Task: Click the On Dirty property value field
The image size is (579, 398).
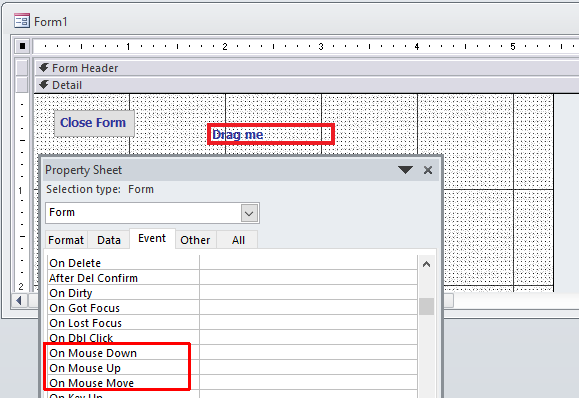Action: [308, 292]
